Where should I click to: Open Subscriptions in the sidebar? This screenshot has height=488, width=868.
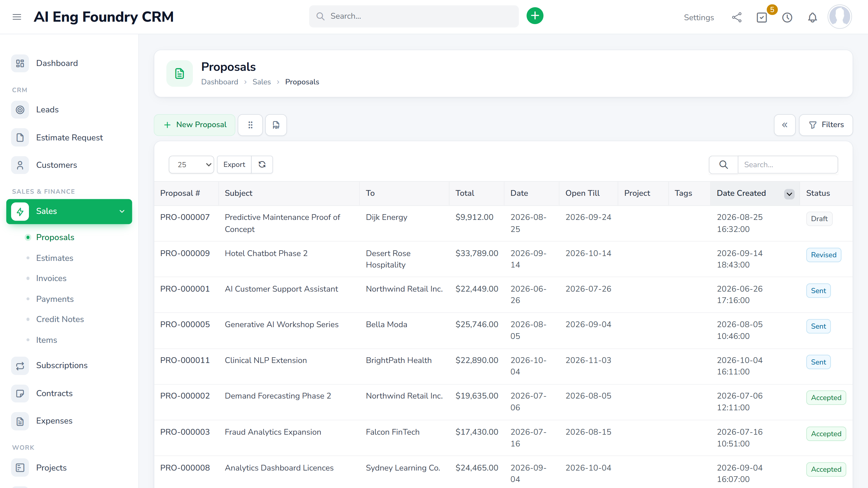[69, 365]
